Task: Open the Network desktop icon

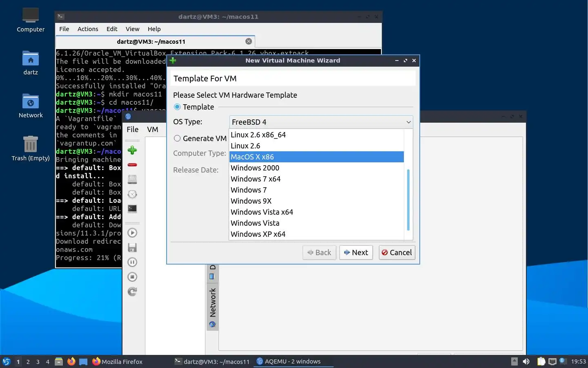Action: (31, 106)
